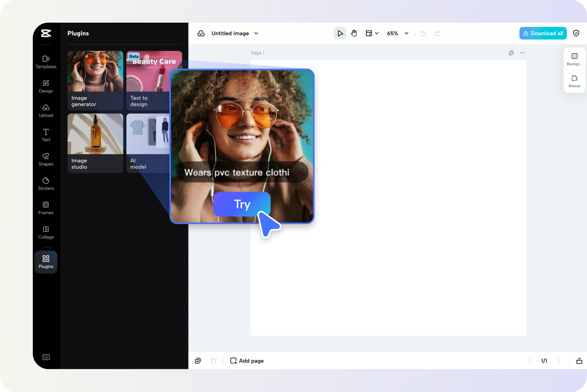Click the Download all button
Screen dimensions: 587x392
tap(543, 33)
